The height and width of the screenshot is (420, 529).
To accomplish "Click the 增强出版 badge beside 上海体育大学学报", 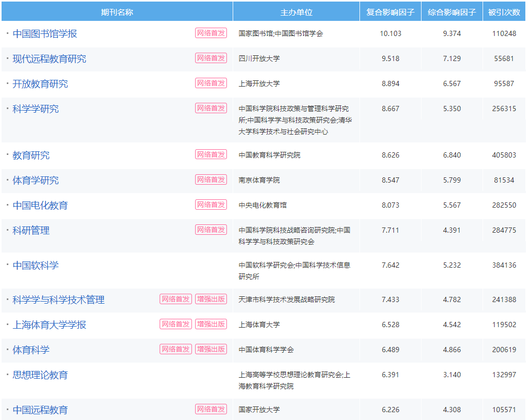I will click(211, 325).
